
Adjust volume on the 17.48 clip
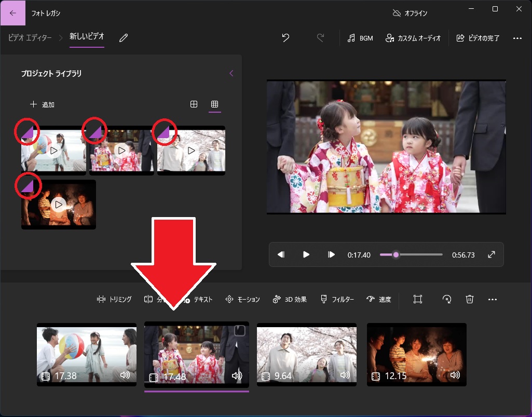(237, 375)
